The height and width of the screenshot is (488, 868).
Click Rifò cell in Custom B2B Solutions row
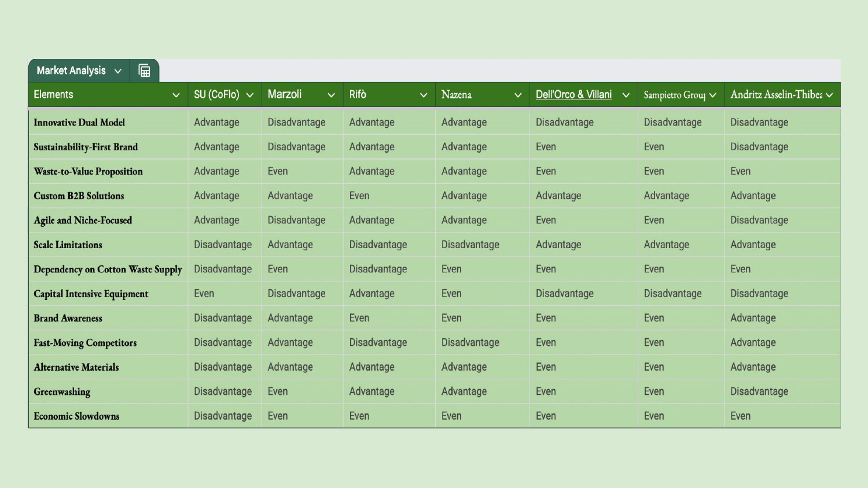(389, 196)
